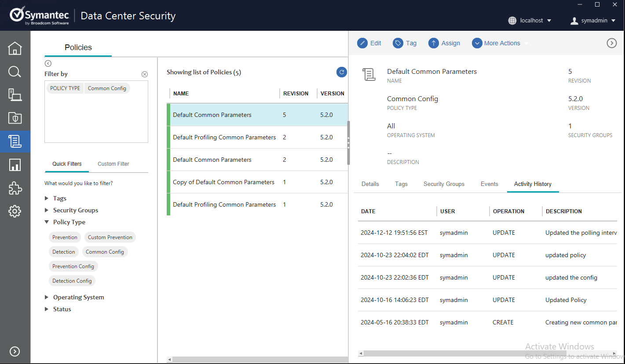This screenshot has width=625, height=364.
Task: Sort activity by DATE column
Action: (368, 211)
